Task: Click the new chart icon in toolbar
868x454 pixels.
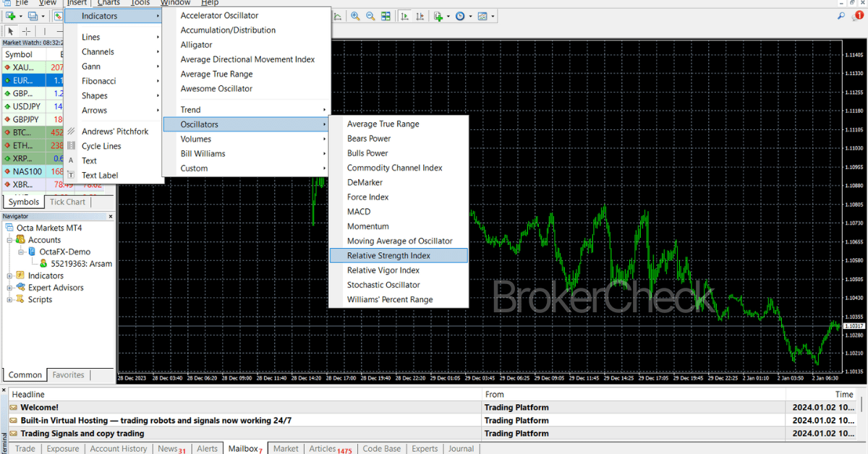Action: [12, 16]
